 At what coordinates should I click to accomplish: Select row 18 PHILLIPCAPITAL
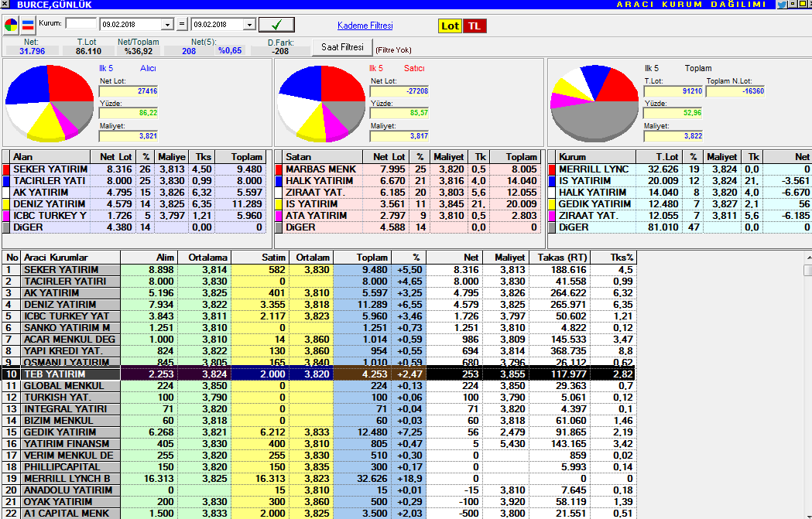319,466
